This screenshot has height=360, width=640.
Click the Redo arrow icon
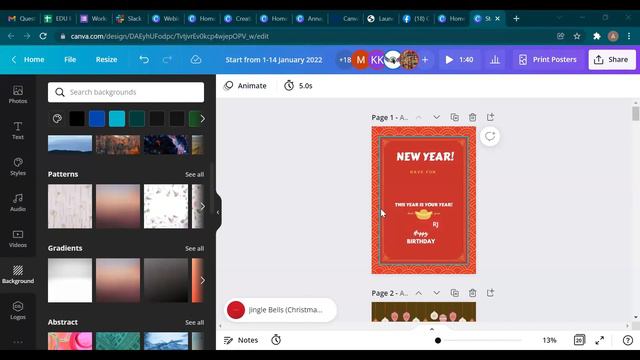(x=167, y=60)
